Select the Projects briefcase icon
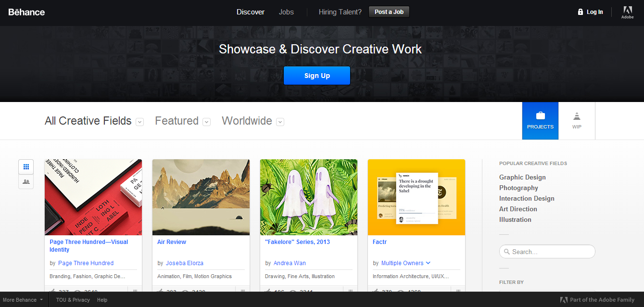 [x=540, y=116]
